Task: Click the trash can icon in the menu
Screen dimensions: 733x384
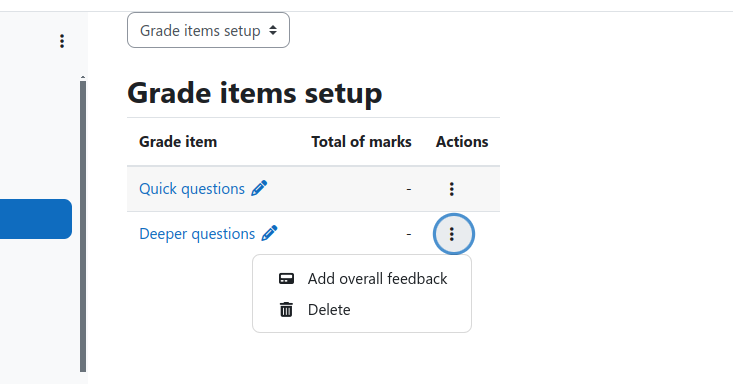Action: (x=286, y=310)
